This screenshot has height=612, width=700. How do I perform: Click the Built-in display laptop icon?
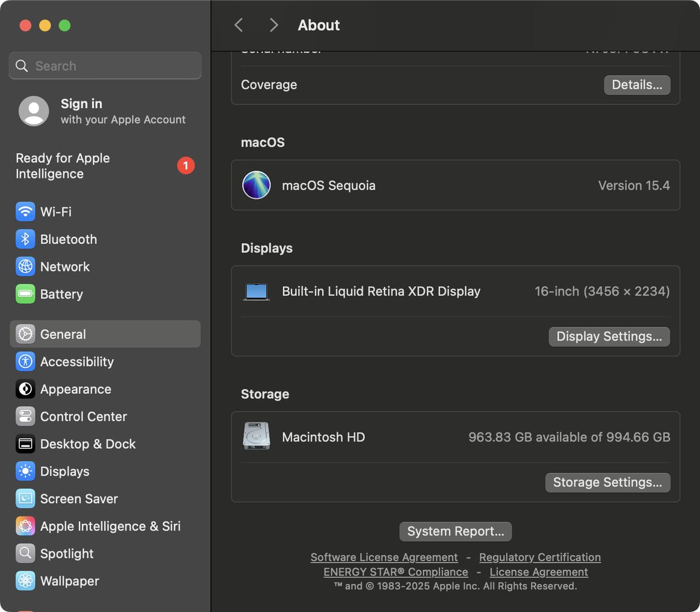click(x=257, y=292)
